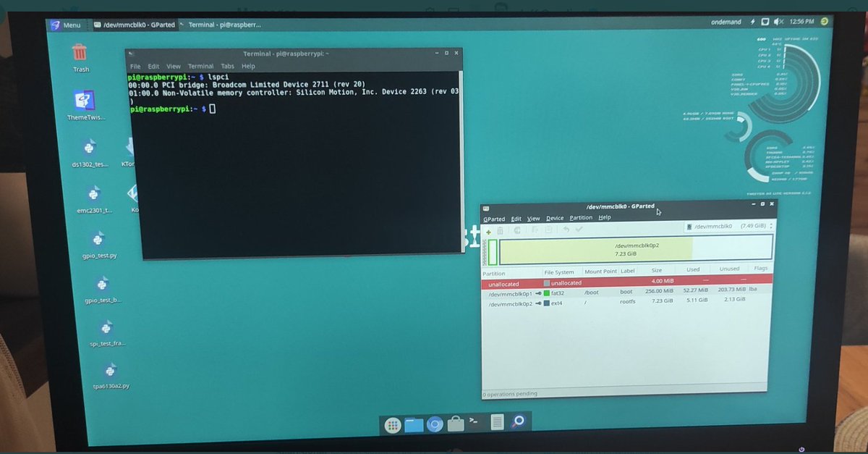Click the Copy partition icon in GParted toolbar

pyautogui.click(x=536, y=230)
